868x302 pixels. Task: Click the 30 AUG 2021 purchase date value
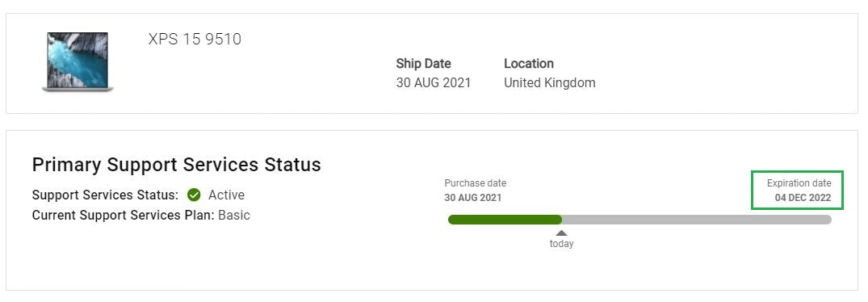473,198
